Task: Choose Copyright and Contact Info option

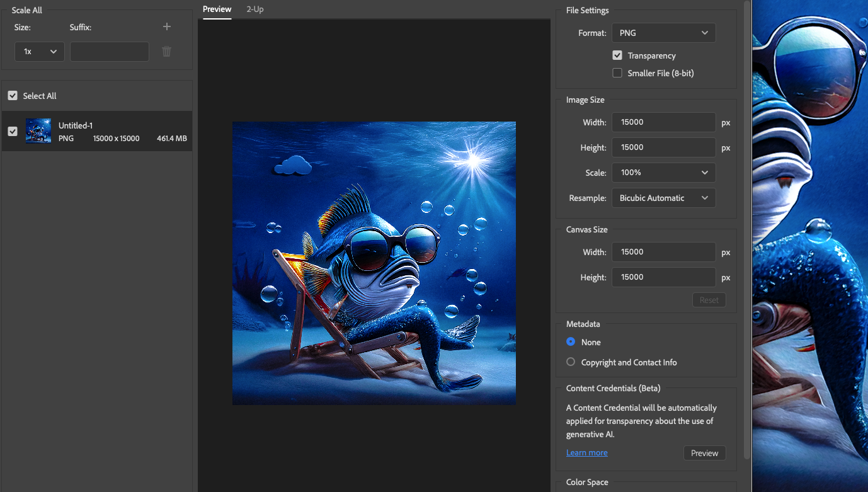Action: [x=571, y=362]
